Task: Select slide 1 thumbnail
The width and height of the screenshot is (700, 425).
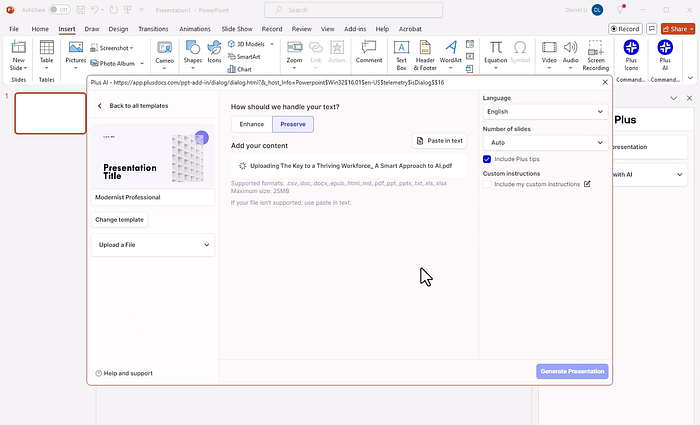Action: pyautogui.click(x=50, y=113)
